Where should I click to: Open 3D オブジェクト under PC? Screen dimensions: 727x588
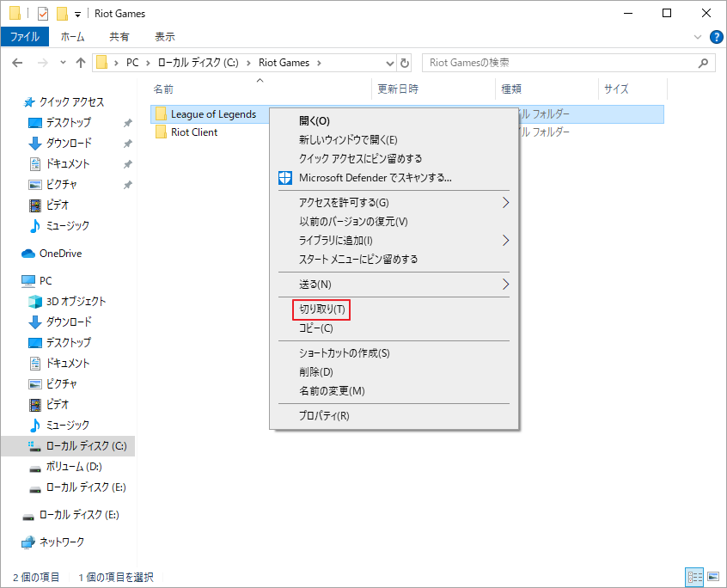click(67, 302)
